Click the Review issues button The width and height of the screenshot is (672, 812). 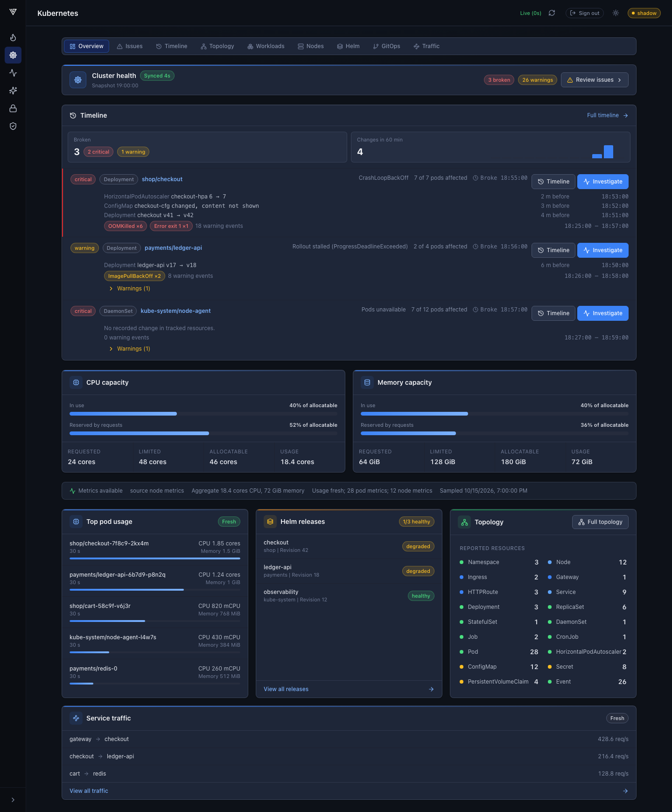pyautogui.click(x=595, y=80)
